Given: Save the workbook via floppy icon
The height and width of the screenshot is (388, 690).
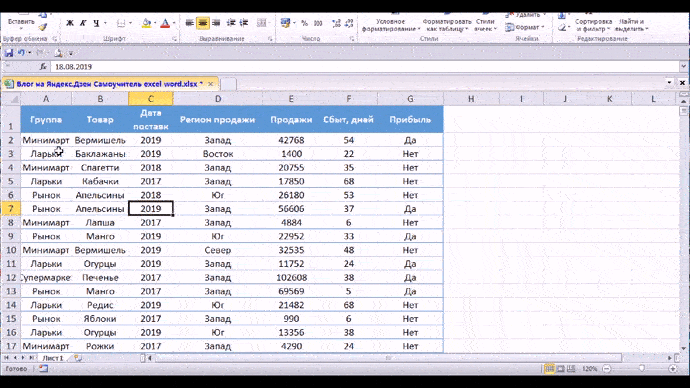Looking at the screenshot, I should point(9,53).
